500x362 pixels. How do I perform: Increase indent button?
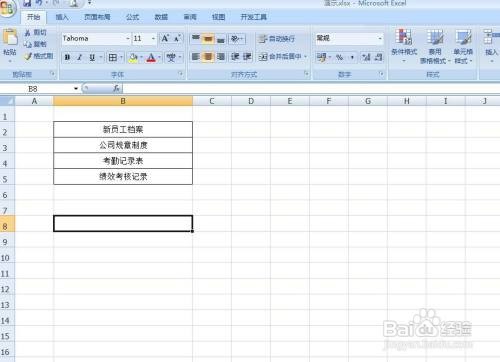pos(247,57)
